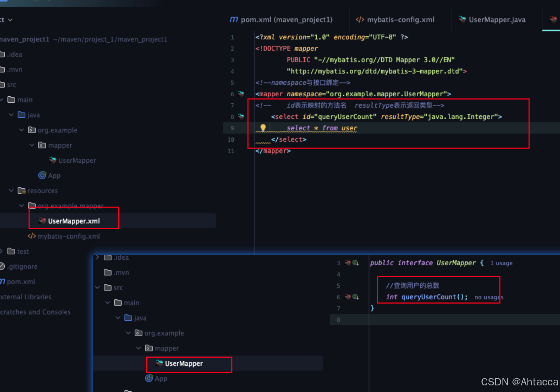Expand the test folder chevron

[1, 251]
